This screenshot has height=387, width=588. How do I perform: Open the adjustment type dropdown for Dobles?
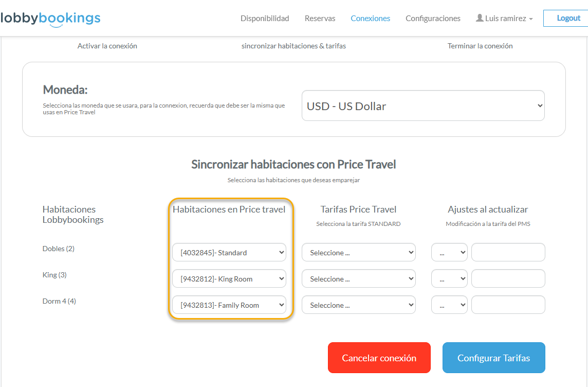click(x=449, y=253)
